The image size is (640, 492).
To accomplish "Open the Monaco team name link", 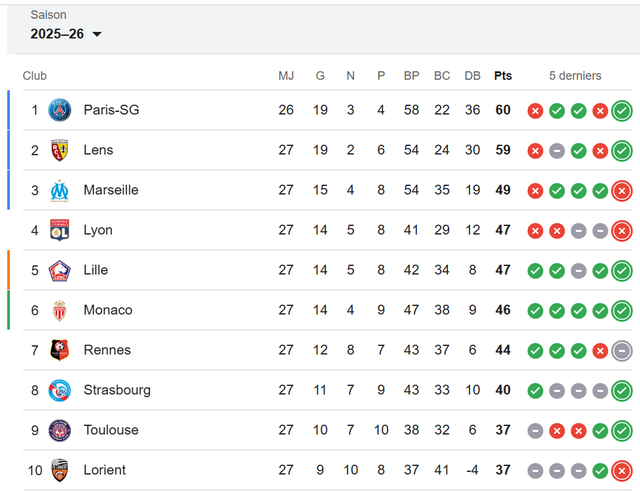I will point(108,310).
